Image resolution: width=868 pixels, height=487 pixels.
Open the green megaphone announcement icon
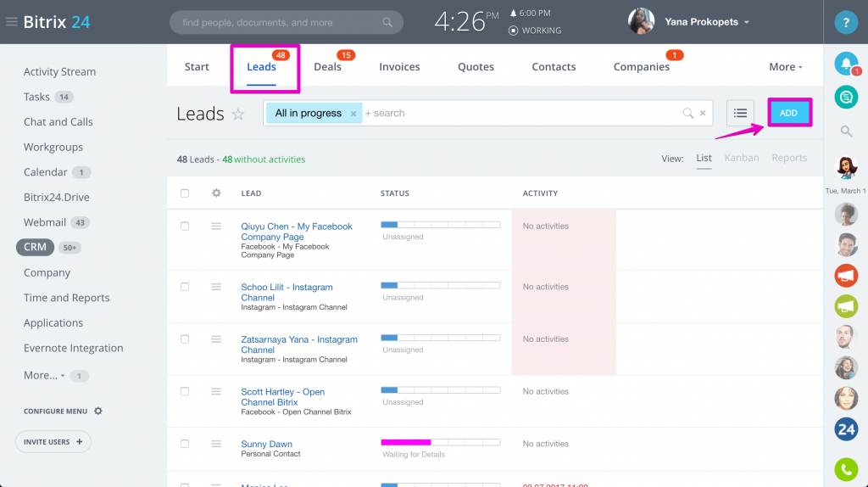[x=846, y=305]
